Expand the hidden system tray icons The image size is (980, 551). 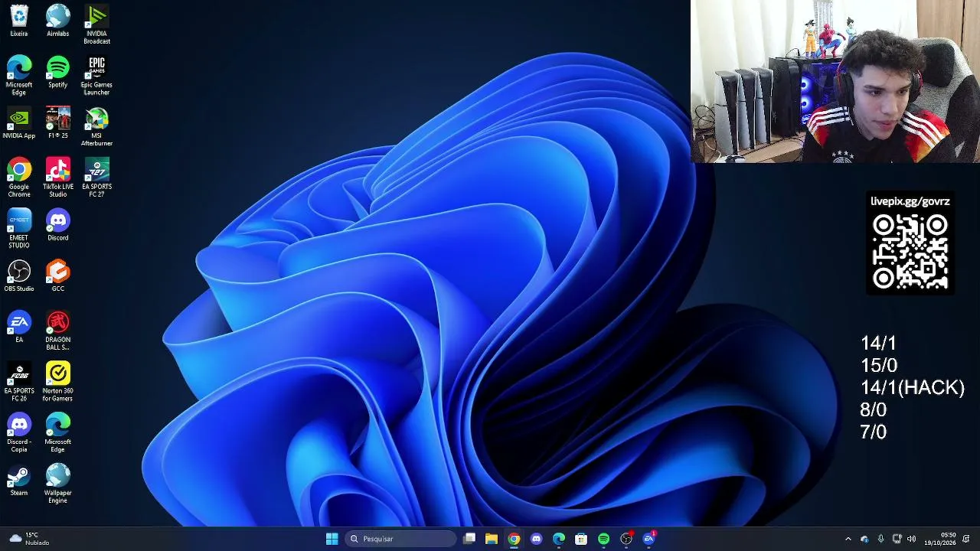pos(848,539)
